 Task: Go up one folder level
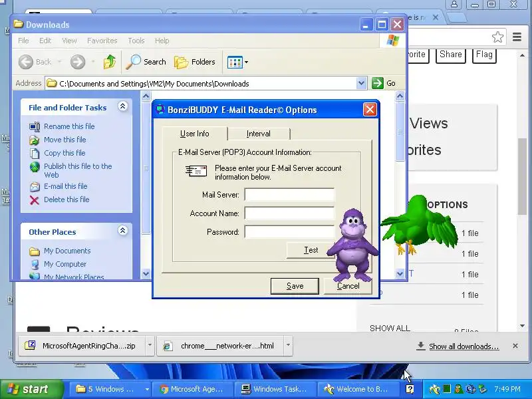(x=110, y=62)
